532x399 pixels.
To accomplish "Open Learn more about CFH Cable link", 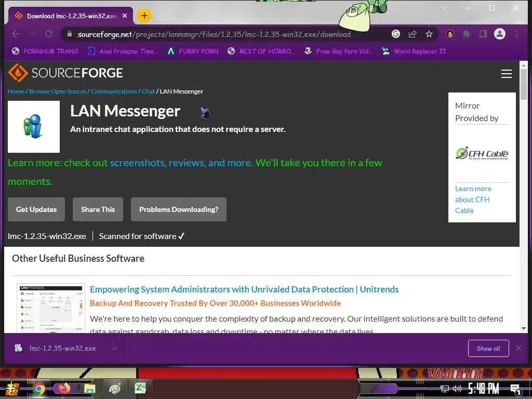I will (473, 199).
